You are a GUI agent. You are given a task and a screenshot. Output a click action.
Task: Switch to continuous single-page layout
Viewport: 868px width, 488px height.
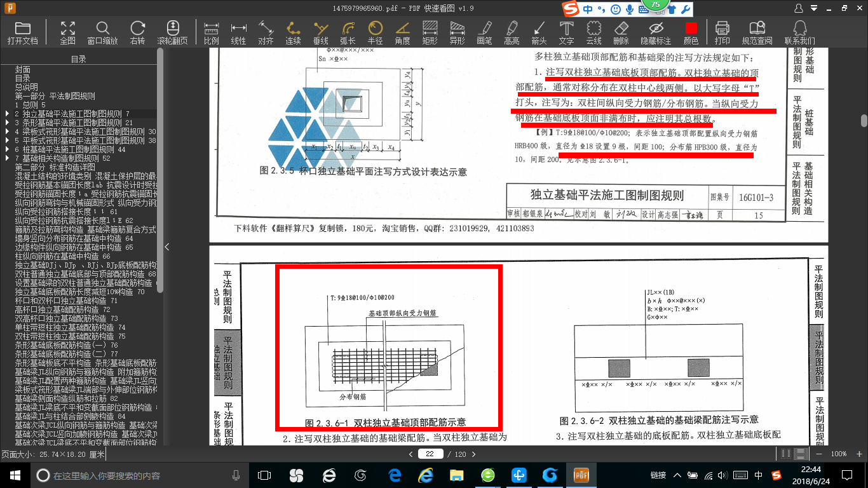(800, 454)
